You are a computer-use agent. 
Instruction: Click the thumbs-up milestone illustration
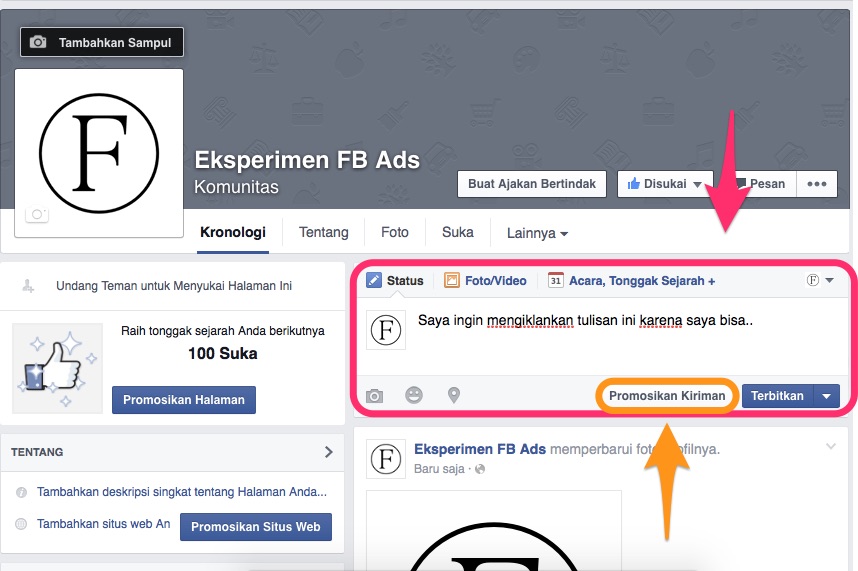[x=57, y=368]
